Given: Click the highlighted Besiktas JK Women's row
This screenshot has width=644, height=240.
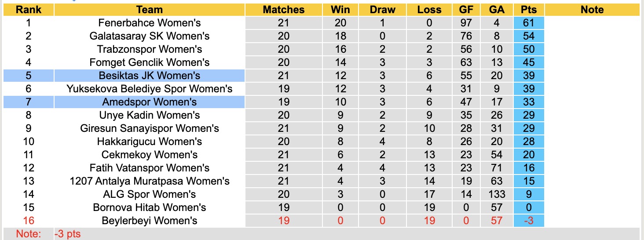Looking at the screenshot, I should pos(150,76).
